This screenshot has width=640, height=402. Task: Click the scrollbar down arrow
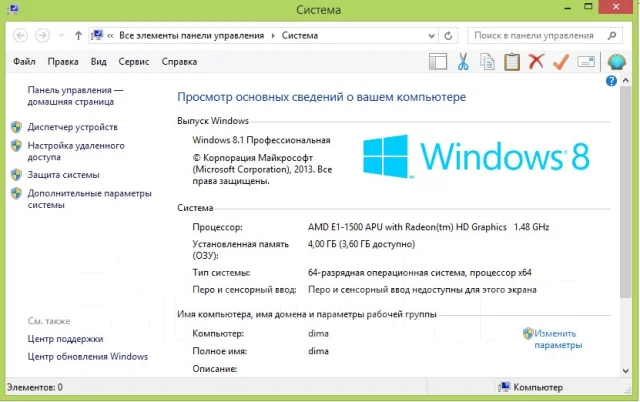626,371
